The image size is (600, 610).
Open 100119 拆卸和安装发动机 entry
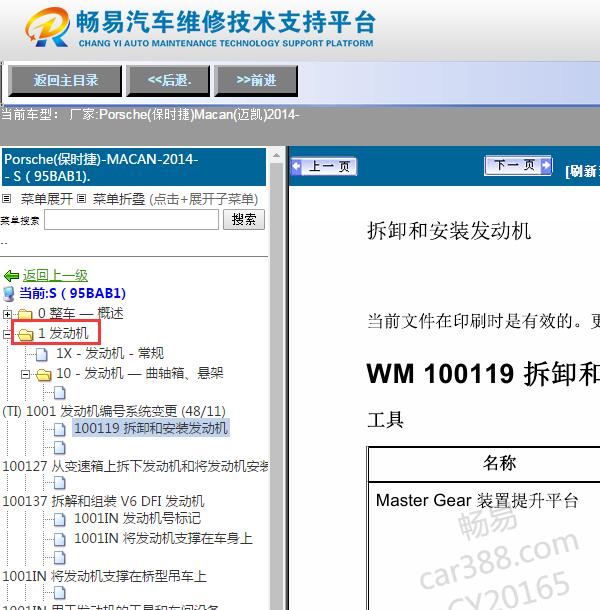pos(151,428)
